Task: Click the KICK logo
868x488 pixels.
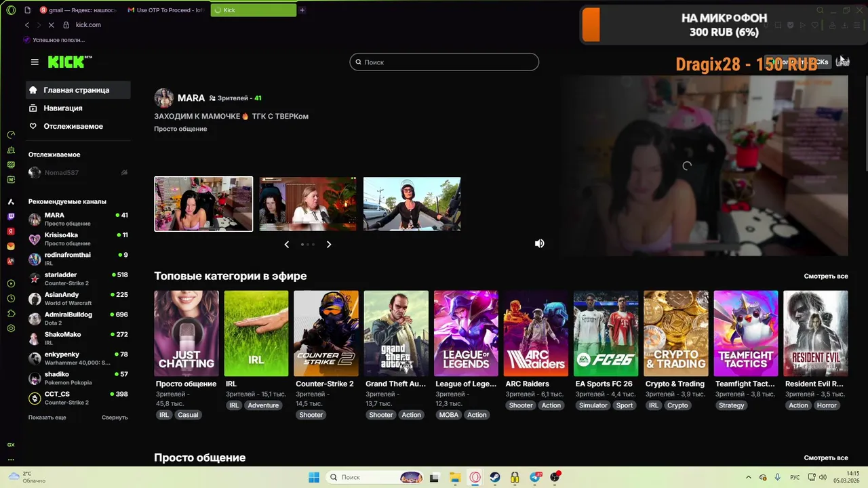Action: click(70, 62)
